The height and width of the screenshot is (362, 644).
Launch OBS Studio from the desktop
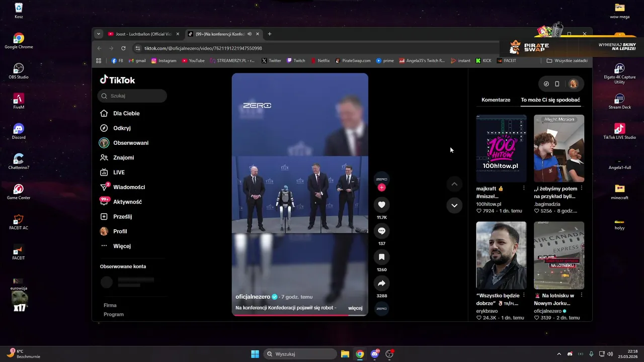[x=19, y=71]
